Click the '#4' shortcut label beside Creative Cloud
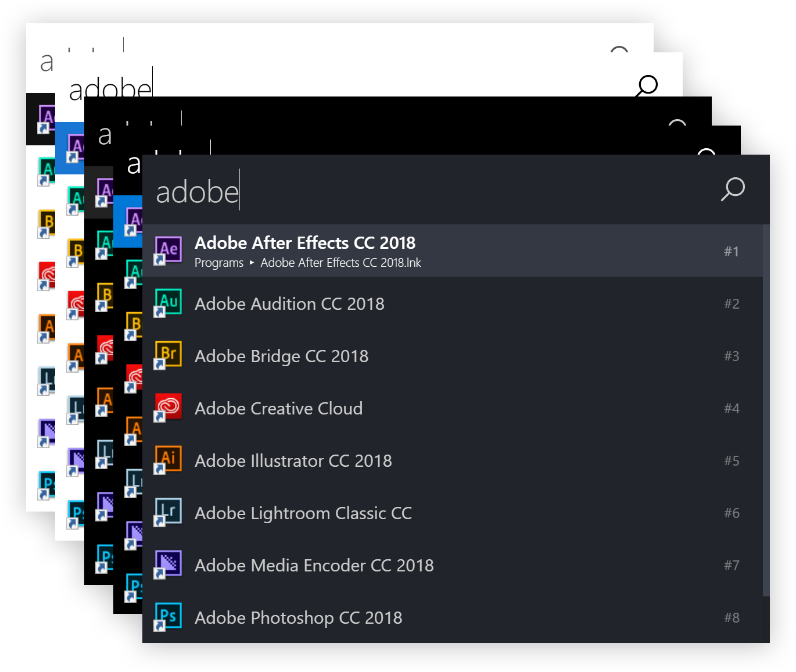 click(732, 408)
